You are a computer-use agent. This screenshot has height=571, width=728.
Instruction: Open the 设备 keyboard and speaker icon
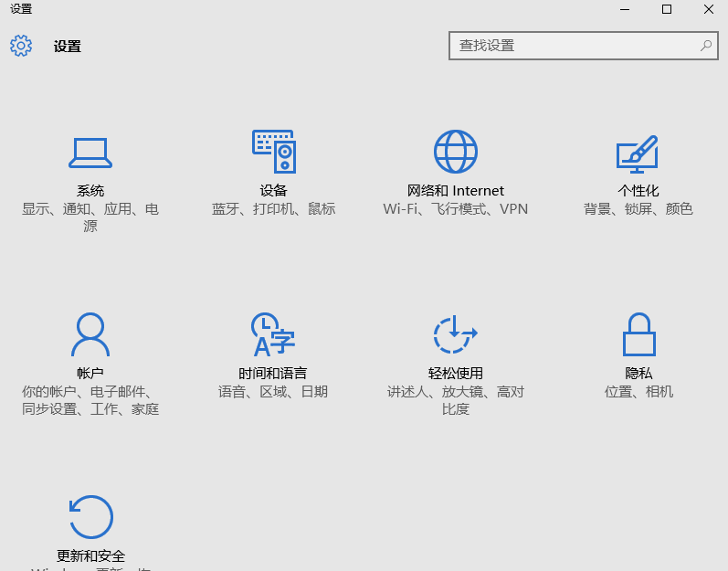coord(274,152)
